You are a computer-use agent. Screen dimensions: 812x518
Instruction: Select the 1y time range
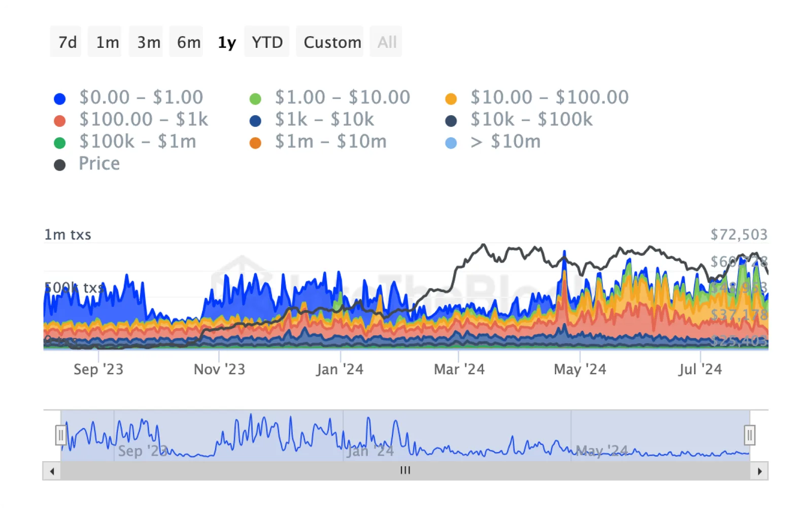pos(226,42)
